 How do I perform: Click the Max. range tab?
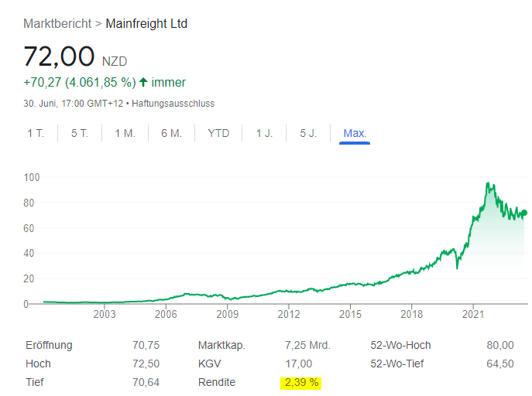355,133
